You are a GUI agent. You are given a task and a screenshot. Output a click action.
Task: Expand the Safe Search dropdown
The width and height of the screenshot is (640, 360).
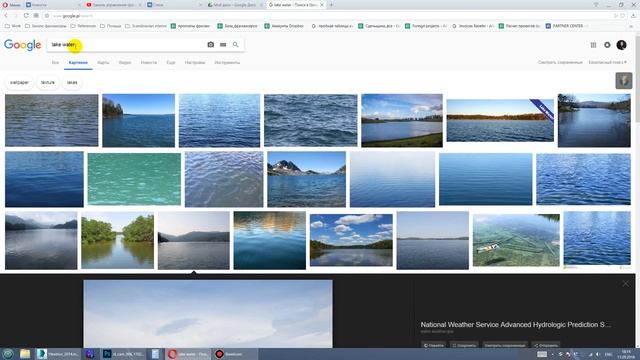pyautogui.click(x=607, y=62)
